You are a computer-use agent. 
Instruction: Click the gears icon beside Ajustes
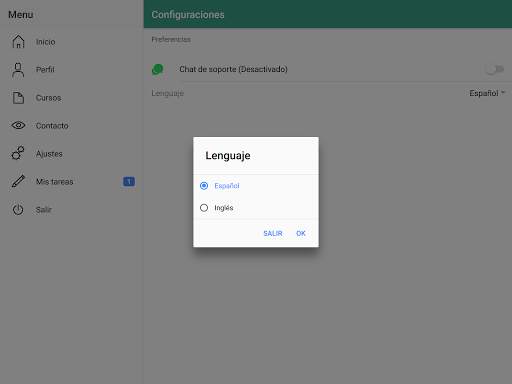click(x=18, y=153)
